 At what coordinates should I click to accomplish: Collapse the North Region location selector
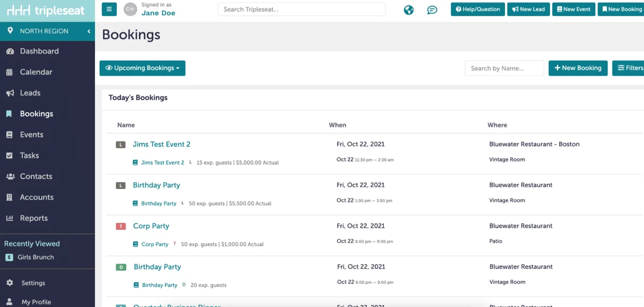coord(89,31)
